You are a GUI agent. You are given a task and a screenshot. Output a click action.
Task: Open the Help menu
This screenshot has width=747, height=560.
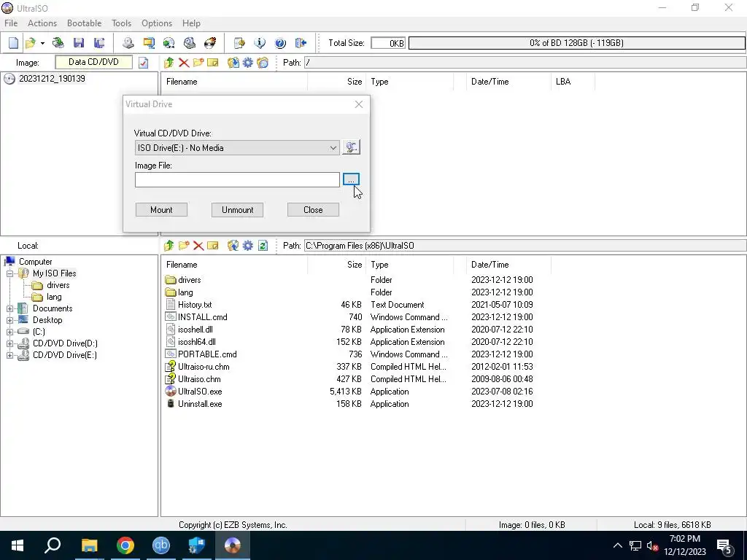(191, 23)
